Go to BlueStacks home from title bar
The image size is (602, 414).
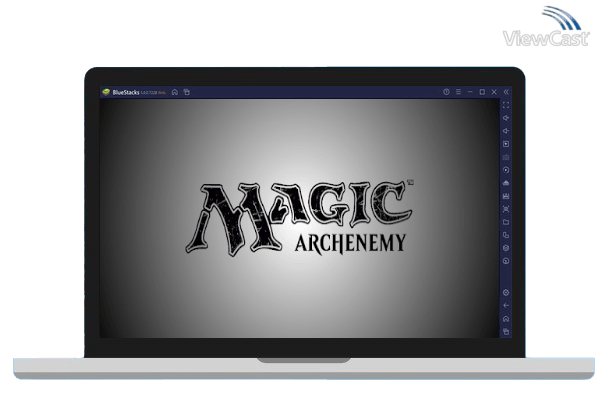click(x=175, y=92)
